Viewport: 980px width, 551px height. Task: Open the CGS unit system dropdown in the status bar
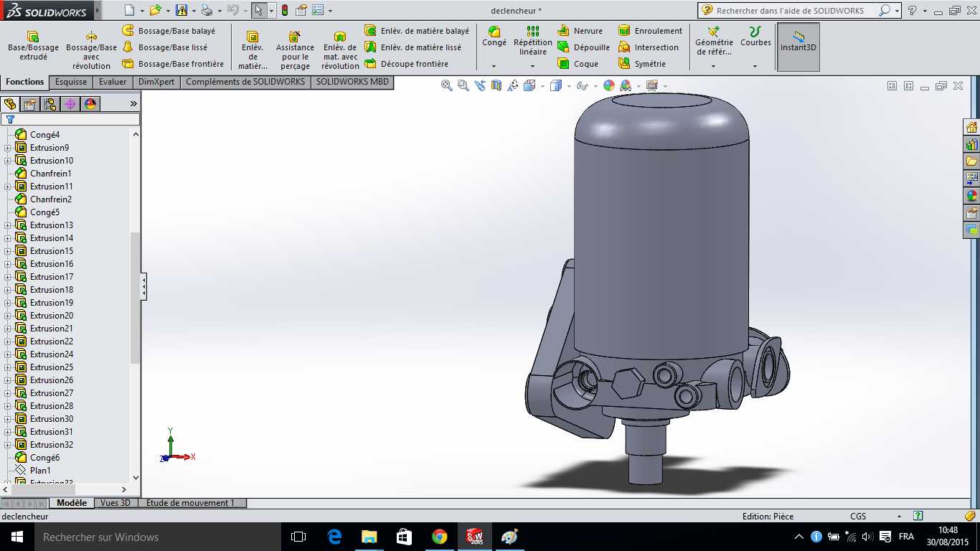tap(899, 516)
